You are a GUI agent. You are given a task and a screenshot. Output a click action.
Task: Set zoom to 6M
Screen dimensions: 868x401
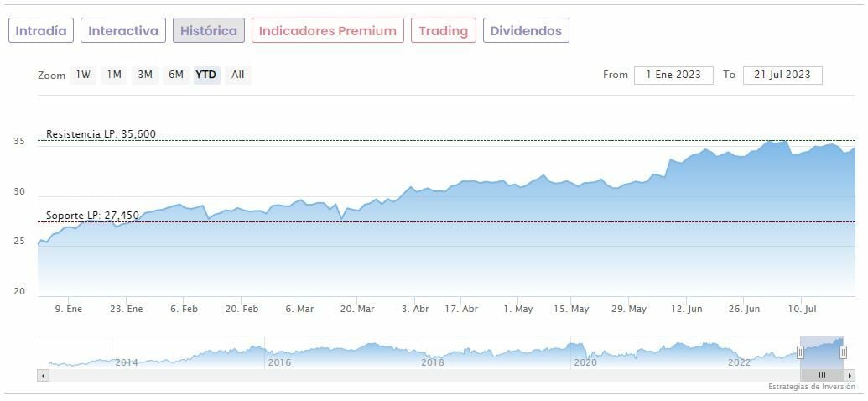175,75
